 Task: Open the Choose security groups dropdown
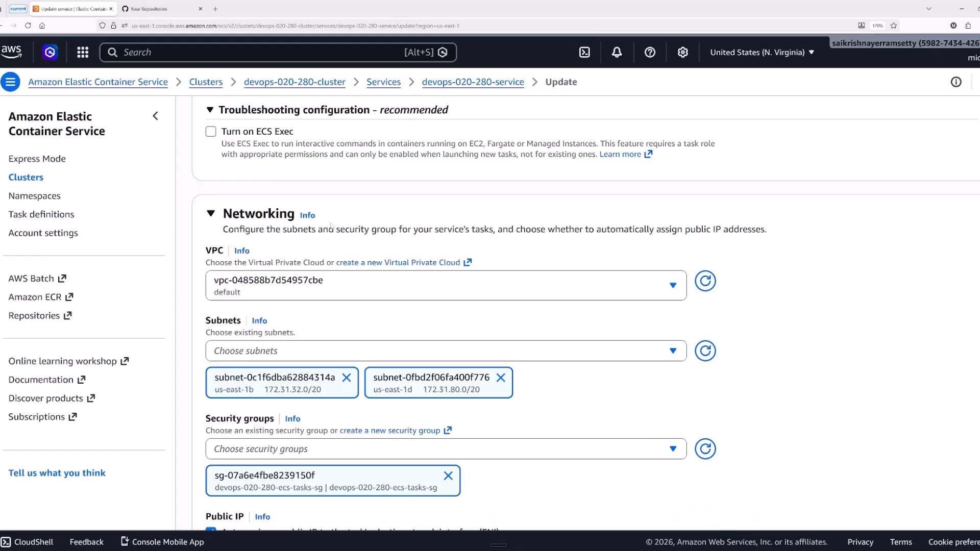tap(446, 449)
